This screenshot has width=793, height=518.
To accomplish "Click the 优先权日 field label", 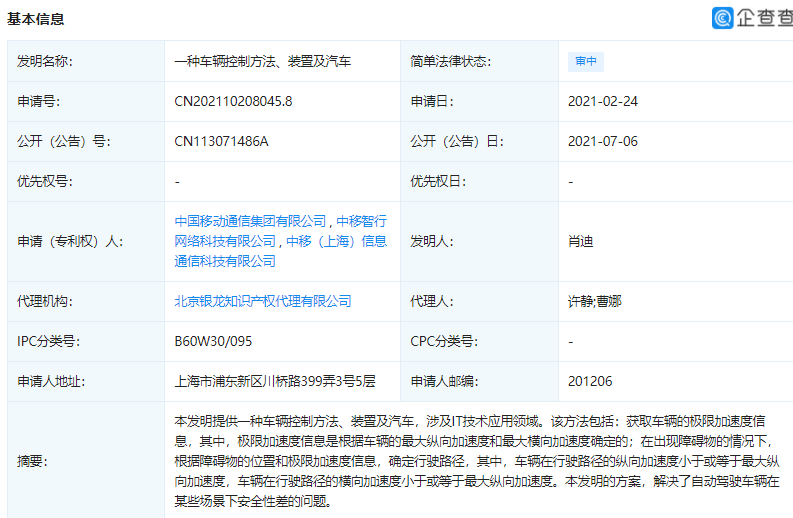I will pyautogui.click(x=438, y=181).
